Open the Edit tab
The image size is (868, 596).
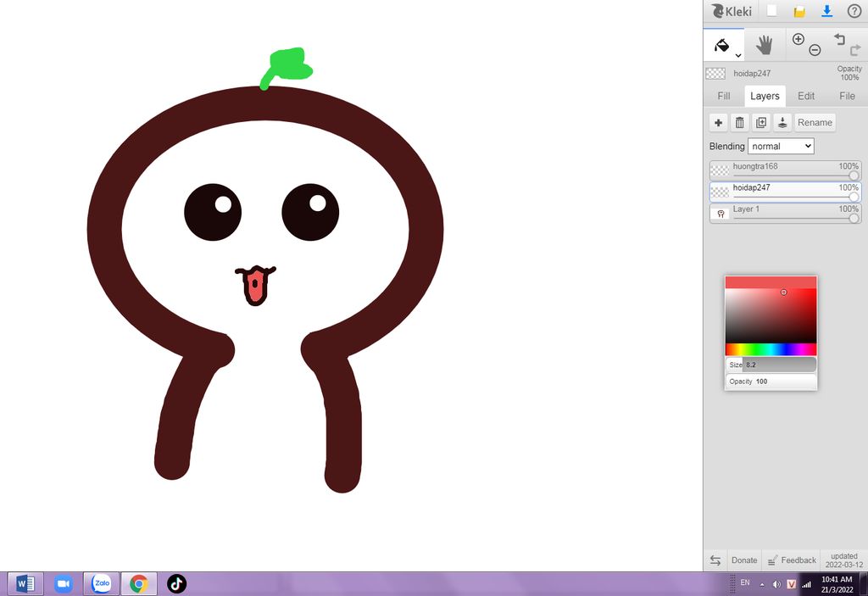pos(806,96)
